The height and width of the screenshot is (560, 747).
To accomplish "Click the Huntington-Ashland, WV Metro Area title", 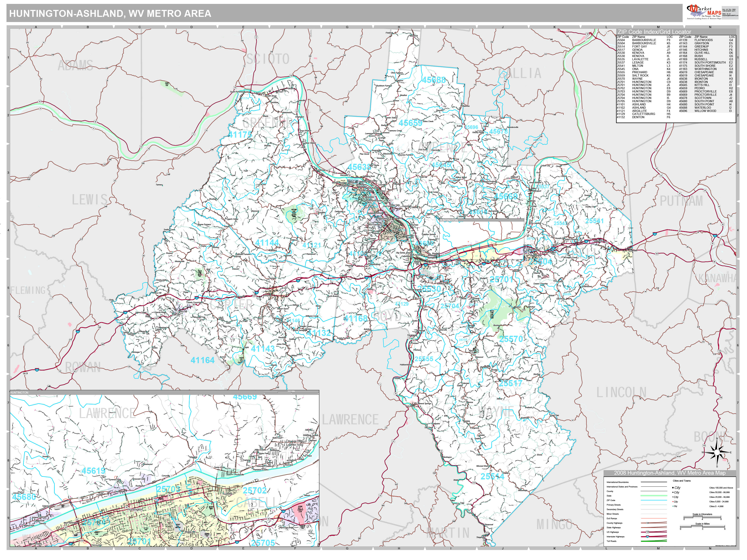I will pos(110,13).
